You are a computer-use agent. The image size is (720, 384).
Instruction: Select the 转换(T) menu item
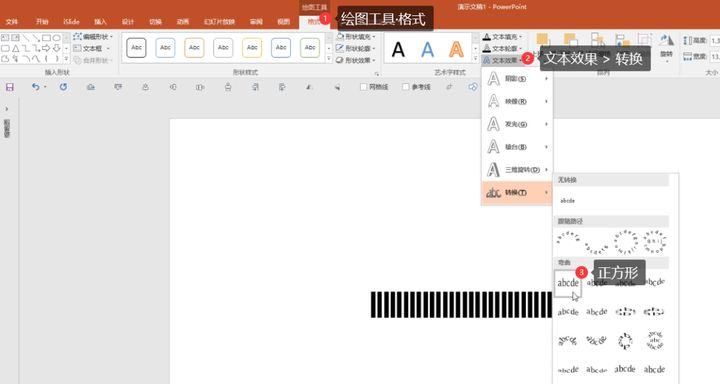tap(517, 192)
